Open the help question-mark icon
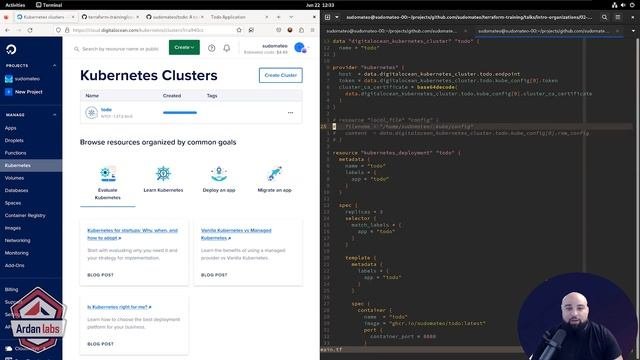 pyautogui.click(x=211, y=48)
